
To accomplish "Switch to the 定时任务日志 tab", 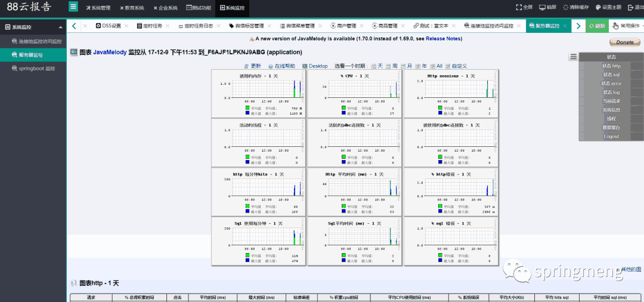I will click(x=196, y=26).
